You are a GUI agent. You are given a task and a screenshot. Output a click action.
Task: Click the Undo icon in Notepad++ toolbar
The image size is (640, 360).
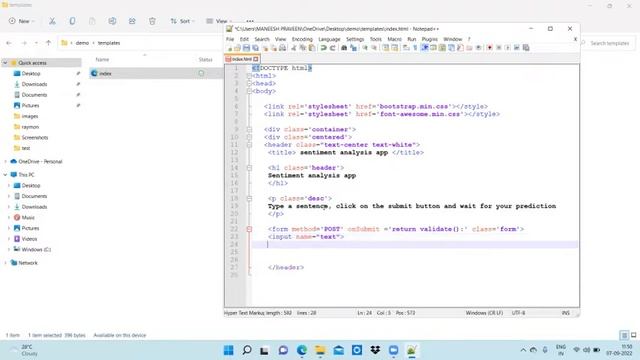pos(323,48)
